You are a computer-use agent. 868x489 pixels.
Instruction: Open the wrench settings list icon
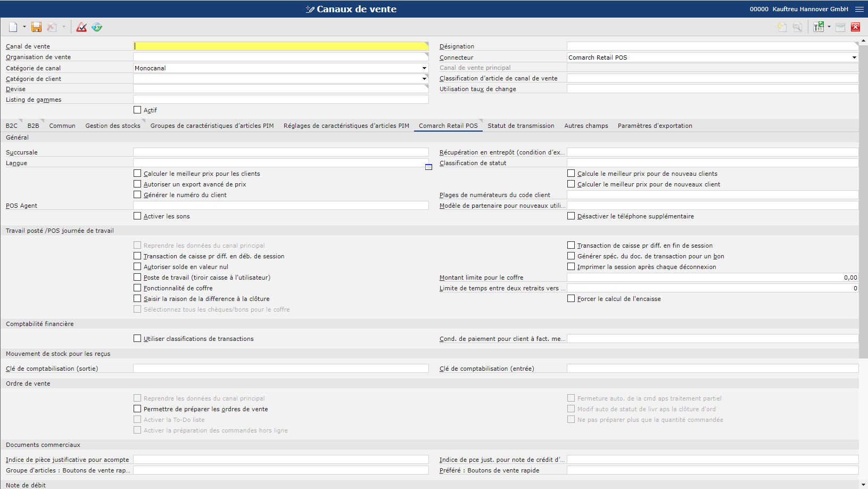click(x=819, y=27)
